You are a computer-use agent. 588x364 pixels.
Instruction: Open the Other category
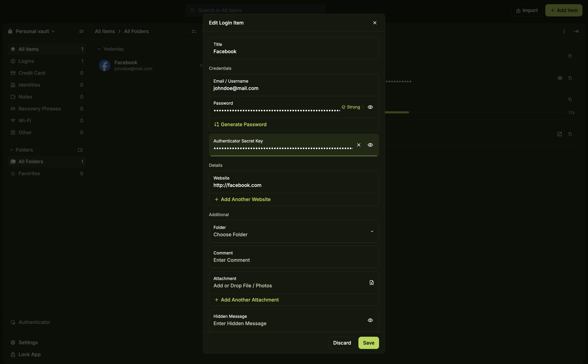(x=47, y=133)
